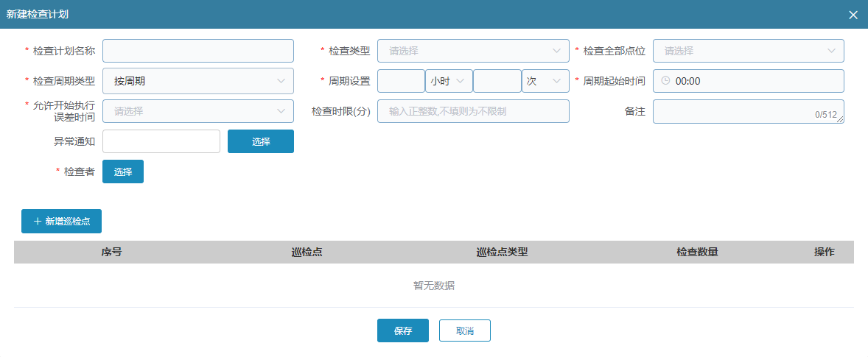Click the 检查时限(分) input field
Image resolution: width=868 pixels, height=357 pixels.
[x=473, y=111]
